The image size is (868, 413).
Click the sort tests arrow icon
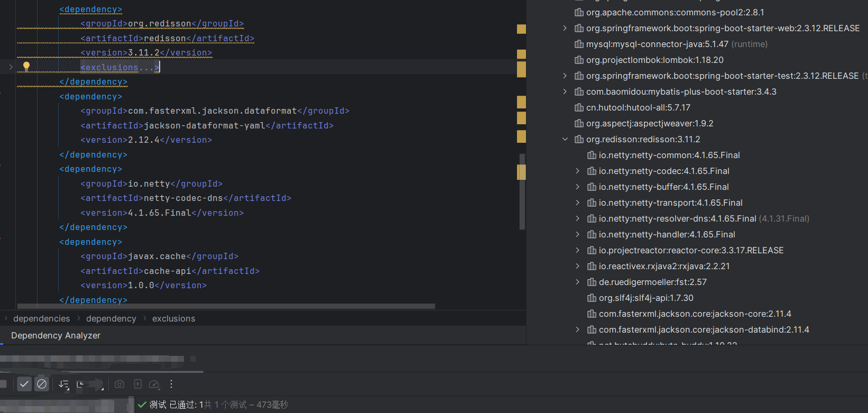click(x=63, y=384)
